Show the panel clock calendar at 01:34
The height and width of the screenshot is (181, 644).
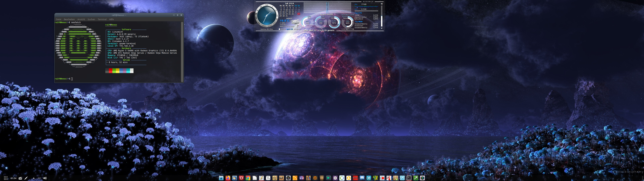(x=13, y=178)
